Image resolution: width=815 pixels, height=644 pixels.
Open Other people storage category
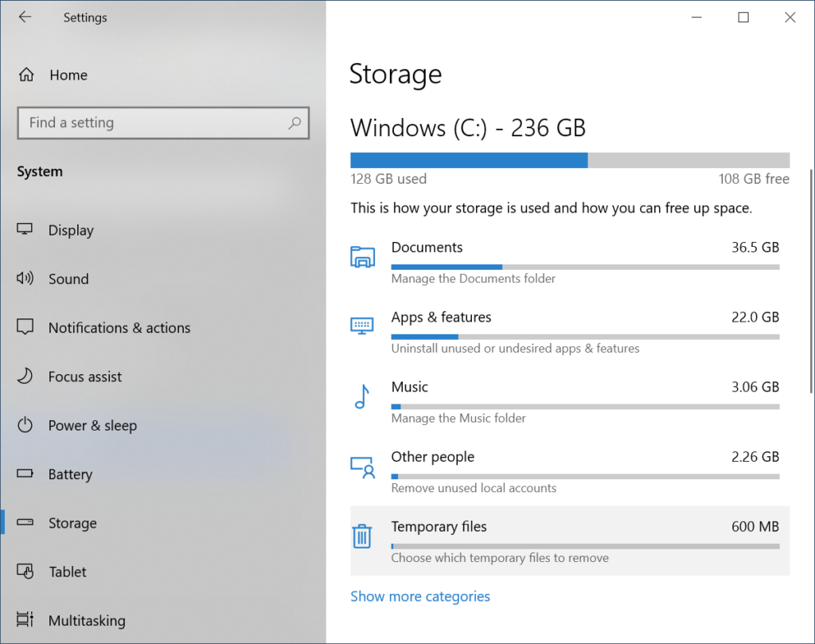click(x=570, y=471)
